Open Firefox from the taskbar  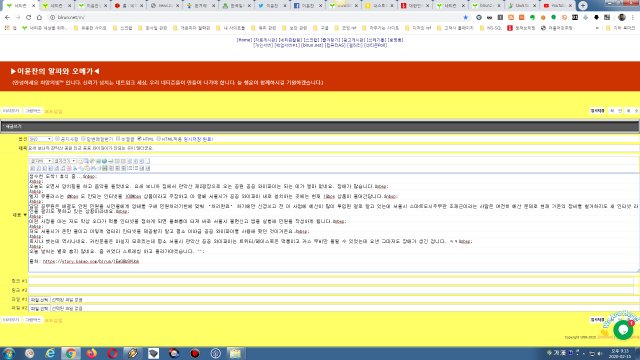(91, 353)
